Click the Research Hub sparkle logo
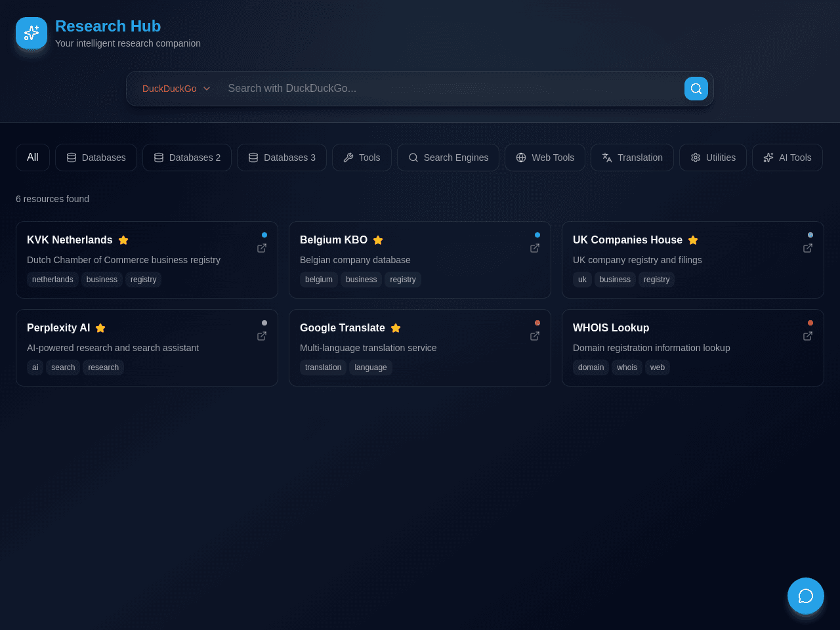 [31, 33]
